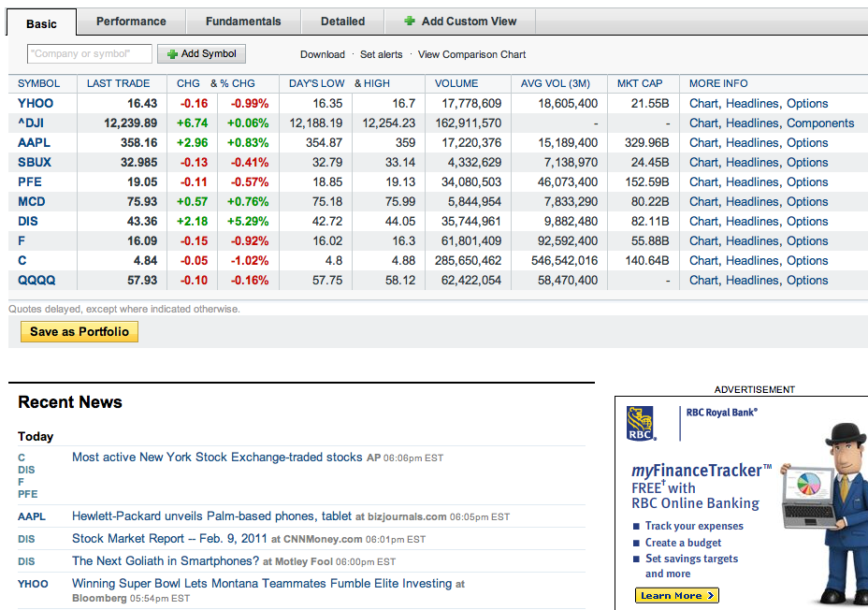This screenshot has width=868, height=610.
Task: Click Learn More in the RBC ad
Action: pyautogui.click(x=676, y=596)
